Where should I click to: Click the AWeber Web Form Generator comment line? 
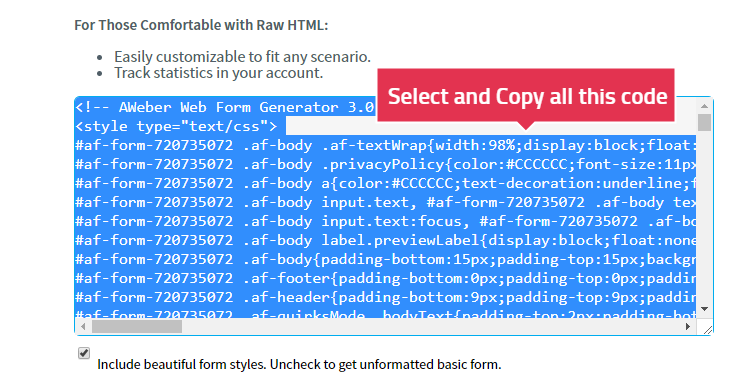click(x=225, y=107)
